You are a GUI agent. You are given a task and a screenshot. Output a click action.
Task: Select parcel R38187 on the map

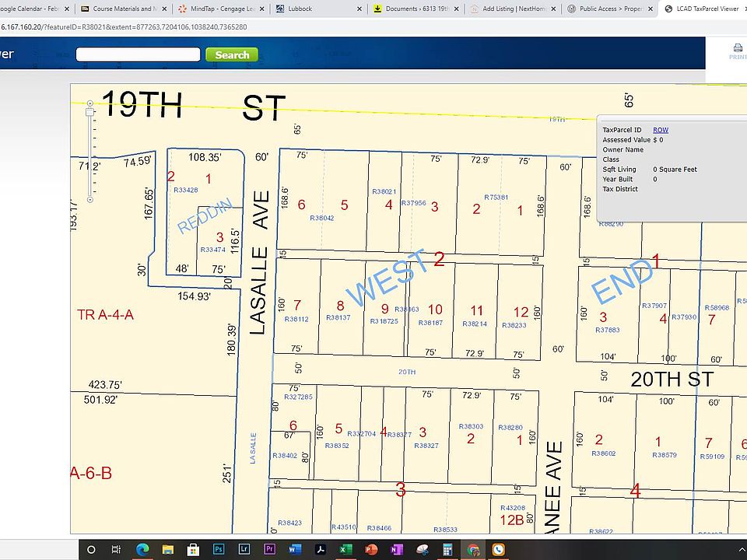point(430,323)
